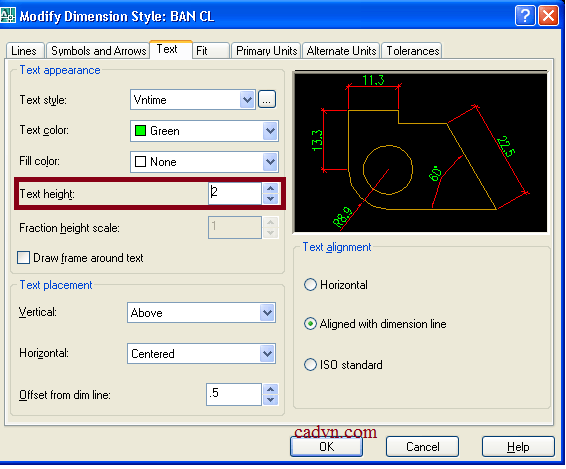
Task: Decrease Text height with down arrow
Action: click(x=270, y=199)
